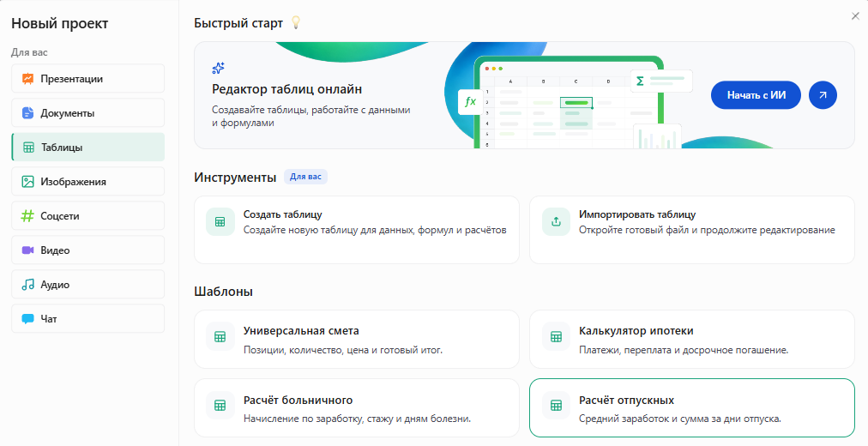This screenshot has height=446, width=868.
Task: Click the Инструменты section heading
Action: 235,178
